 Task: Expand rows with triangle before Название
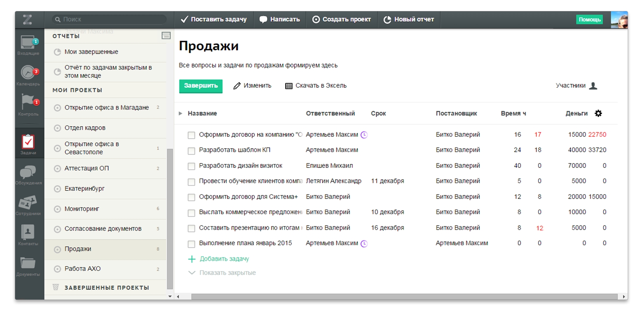[x=180, y=113]
